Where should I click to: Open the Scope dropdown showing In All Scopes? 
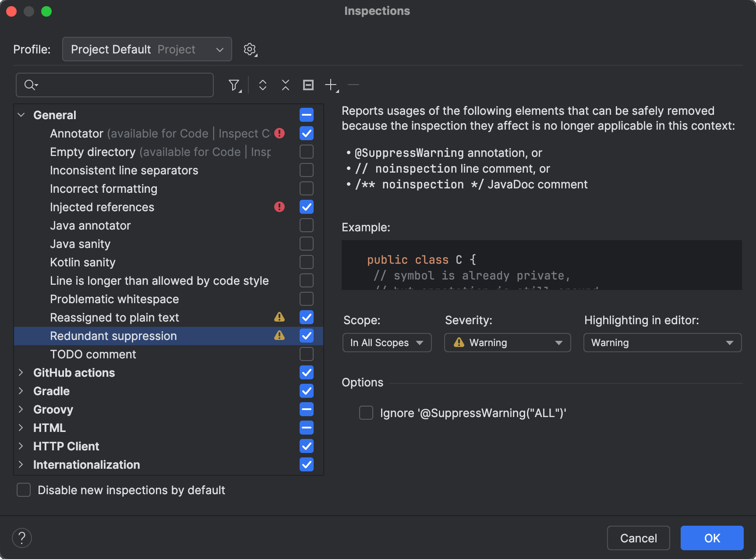click(x=386, y=343)
